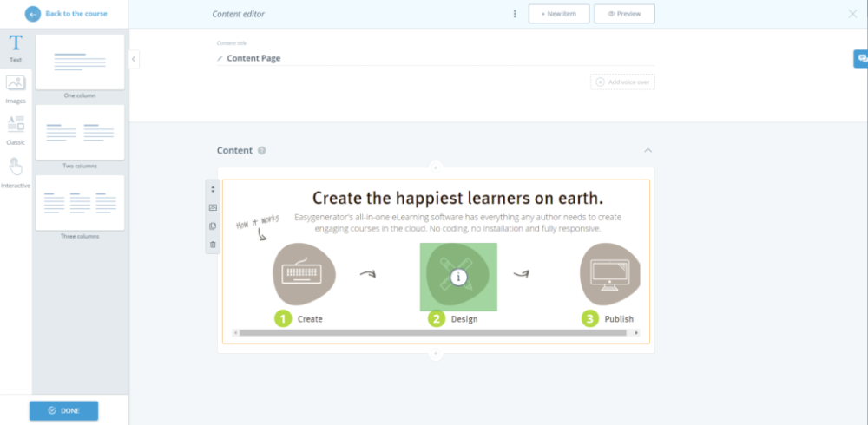Click the Easygenerator description paragraph
This screenshot has width=868, height=425.
pos(457,222)
